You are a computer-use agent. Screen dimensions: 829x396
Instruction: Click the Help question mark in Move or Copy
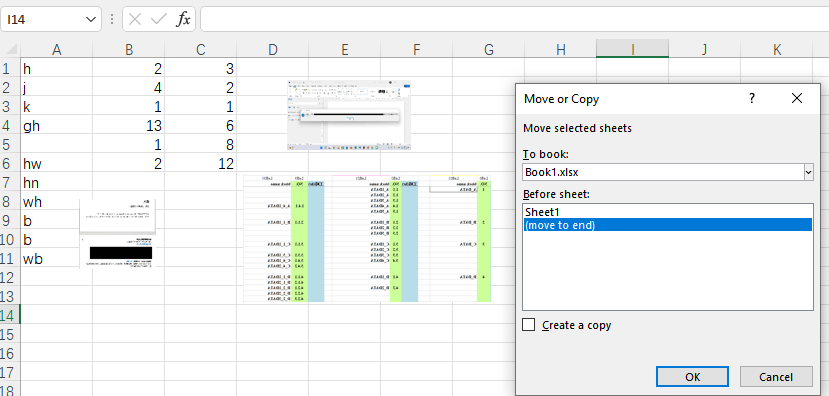(752, 98)
